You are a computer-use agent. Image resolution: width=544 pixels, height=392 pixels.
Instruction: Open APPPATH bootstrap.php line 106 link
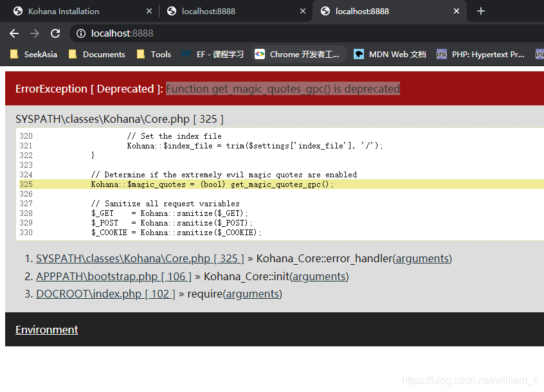pos(113,276)
